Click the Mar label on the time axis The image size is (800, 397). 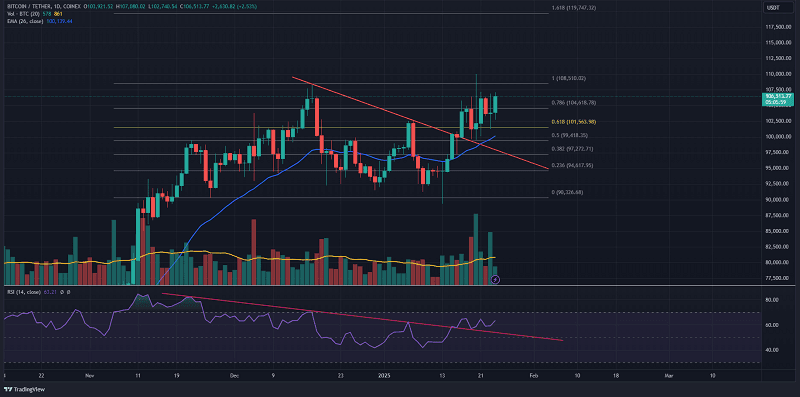click(668, 375)
